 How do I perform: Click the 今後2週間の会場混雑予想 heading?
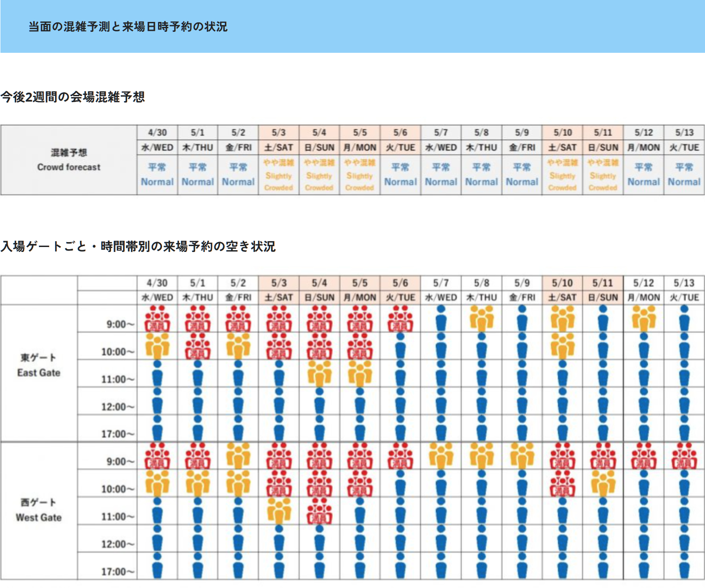(72, 97)
